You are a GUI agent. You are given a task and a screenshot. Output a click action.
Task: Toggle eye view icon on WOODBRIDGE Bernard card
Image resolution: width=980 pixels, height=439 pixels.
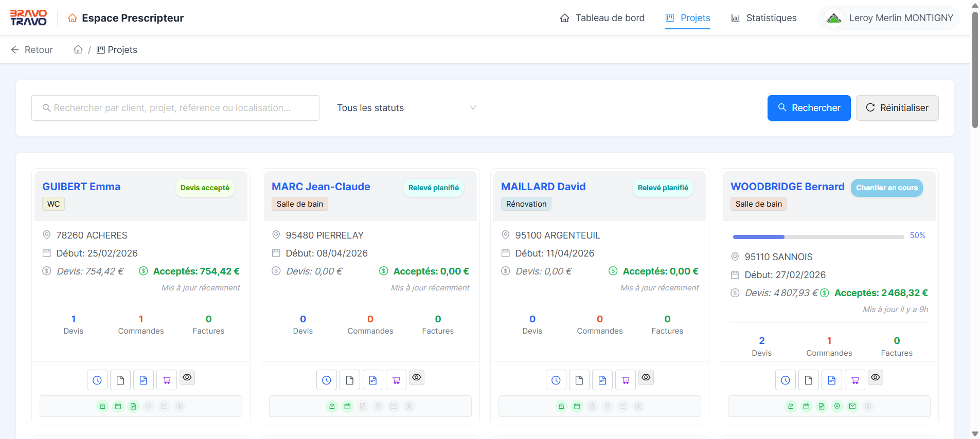(x=876, y=377)
